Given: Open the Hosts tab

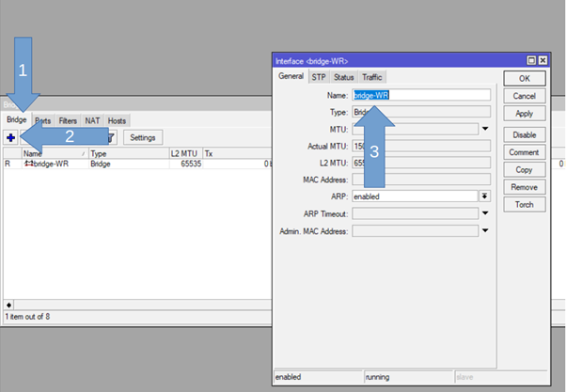Looking at the screenshot, I should point(117,120).
